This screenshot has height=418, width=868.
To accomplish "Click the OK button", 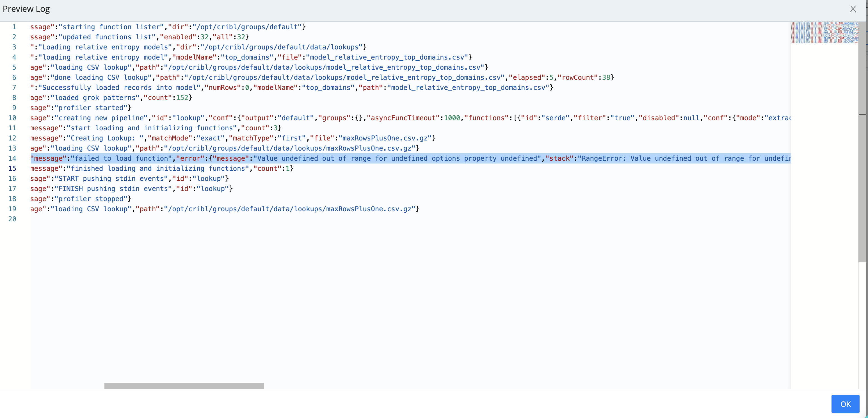I will tap(845, 404).
